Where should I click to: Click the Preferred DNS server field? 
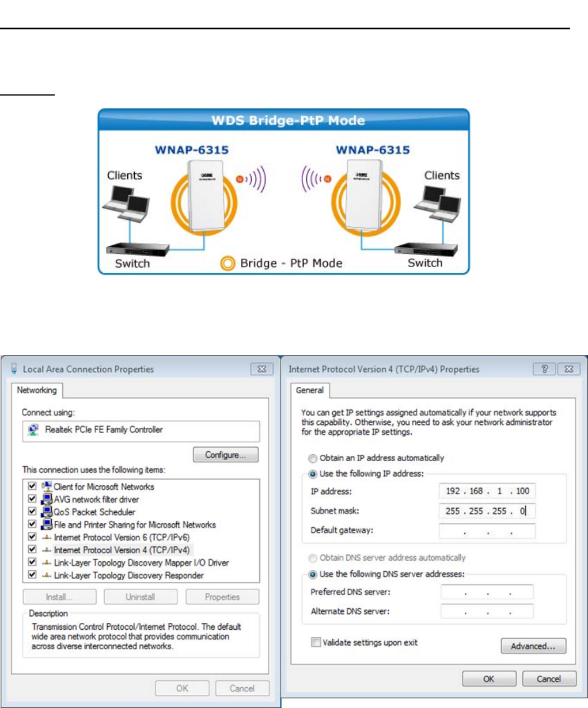coord(487,592)
